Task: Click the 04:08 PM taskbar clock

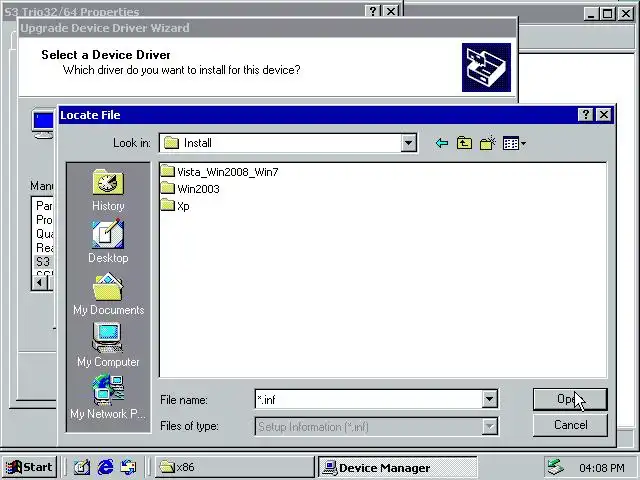Action: (x=602, y=468)
